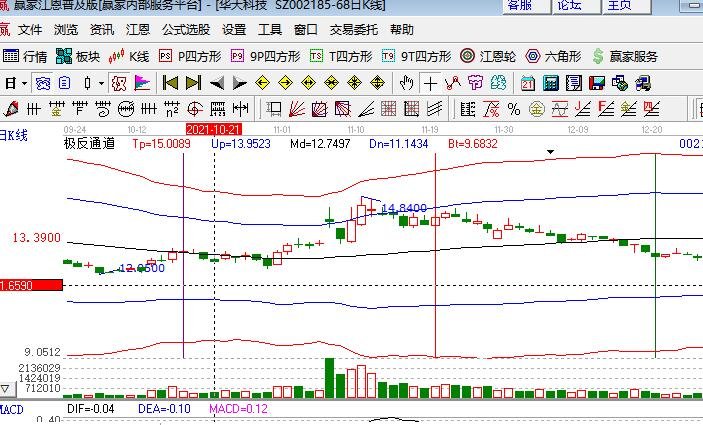The image size is (703, 425).
Task: Click the J angle-lines tool icon
Action: coord(583,109)
